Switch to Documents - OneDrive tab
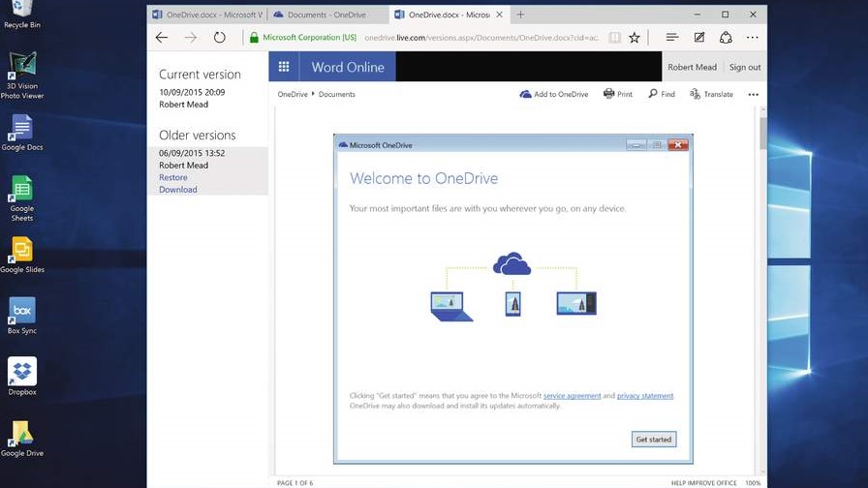Screen dimensions: 868x488 coord(327,15)
